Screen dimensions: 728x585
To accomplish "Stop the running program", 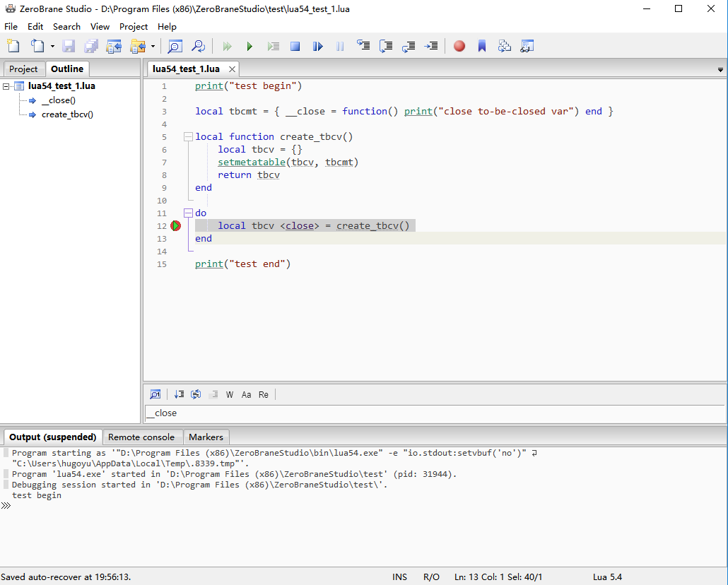I will [x=295, y=45].
